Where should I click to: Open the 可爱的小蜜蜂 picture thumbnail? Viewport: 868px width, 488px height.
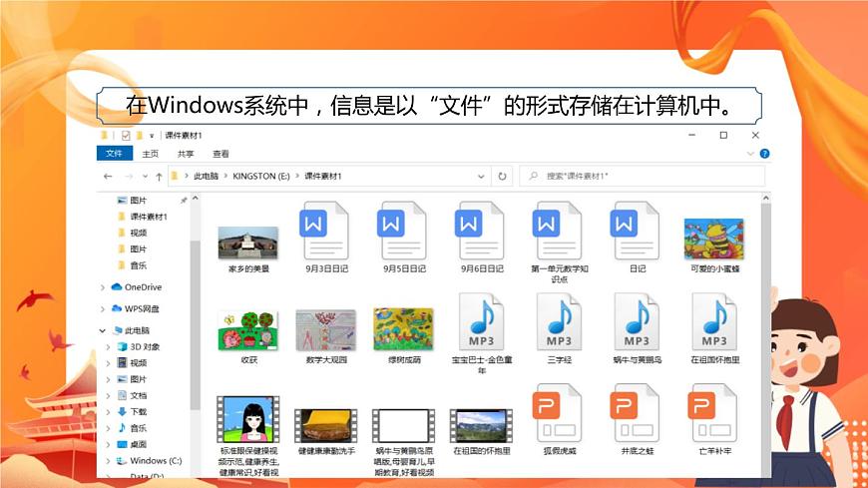714,240
